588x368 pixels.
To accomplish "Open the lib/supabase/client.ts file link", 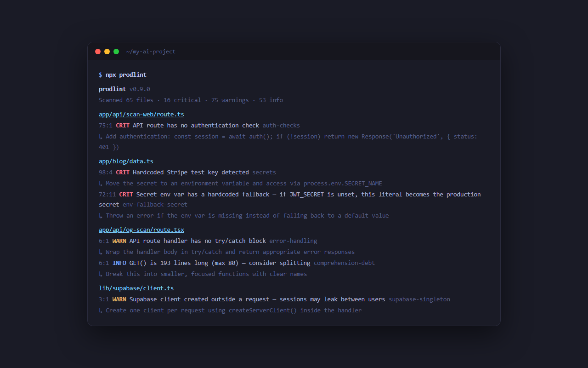I will point(136,288).
